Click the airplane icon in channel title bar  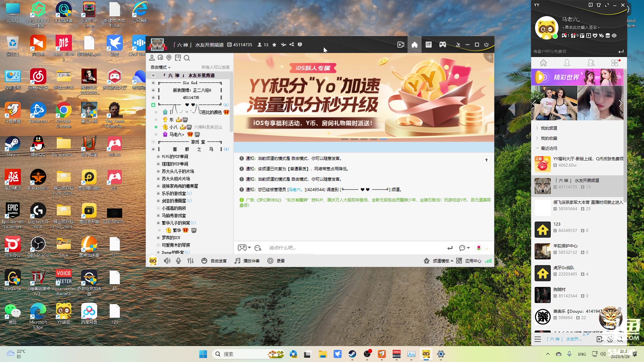[x=283, y=45]
